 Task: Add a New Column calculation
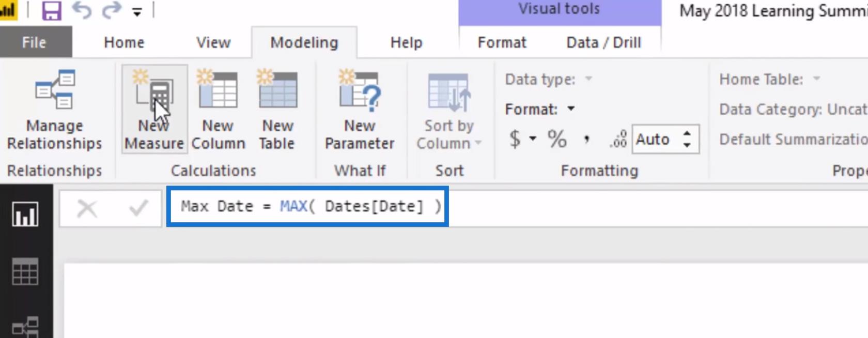point(218,110)
